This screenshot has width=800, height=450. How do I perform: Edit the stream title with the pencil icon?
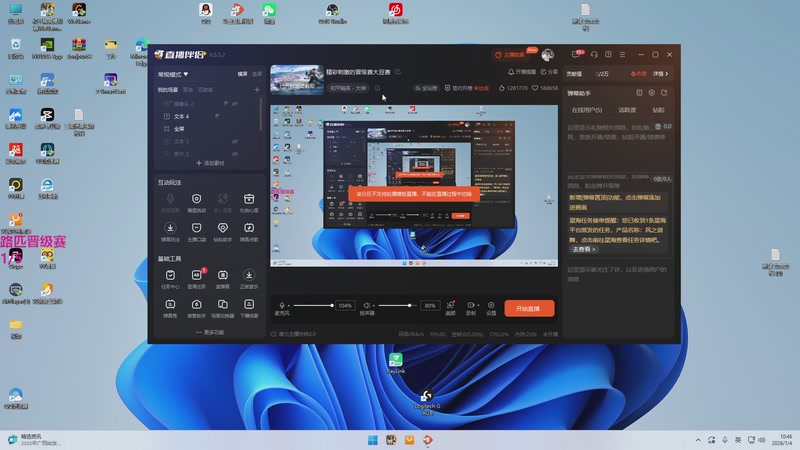[398, 72]
